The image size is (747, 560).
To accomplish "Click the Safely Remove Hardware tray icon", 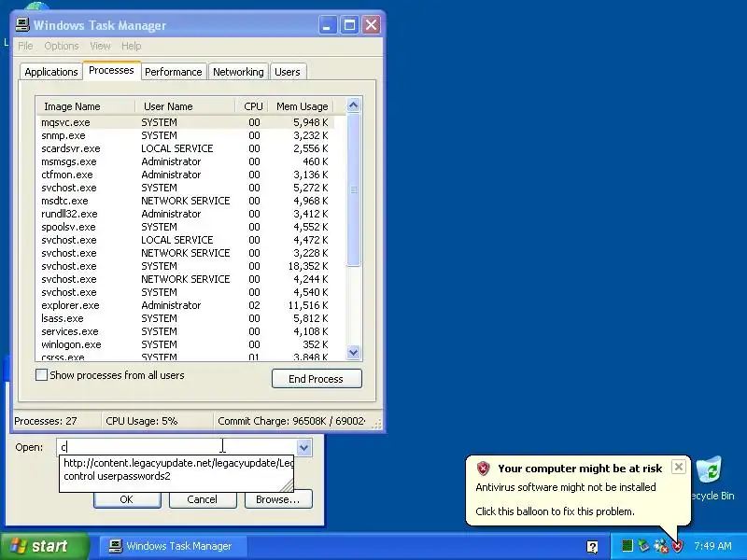I will coord(643,546).
